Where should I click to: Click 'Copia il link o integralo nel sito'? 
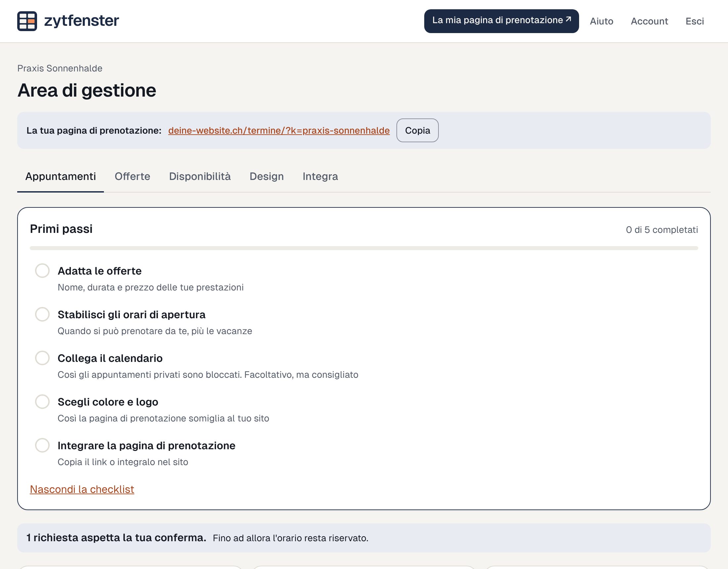pyautogui.click(x=123, y=462)
